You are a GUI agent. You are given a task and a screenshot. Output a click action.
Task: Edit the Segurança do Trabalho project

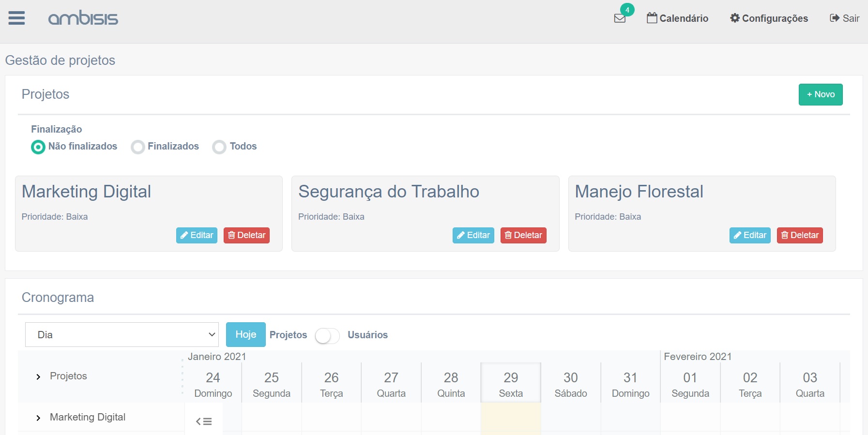click(x=473, y=235)
